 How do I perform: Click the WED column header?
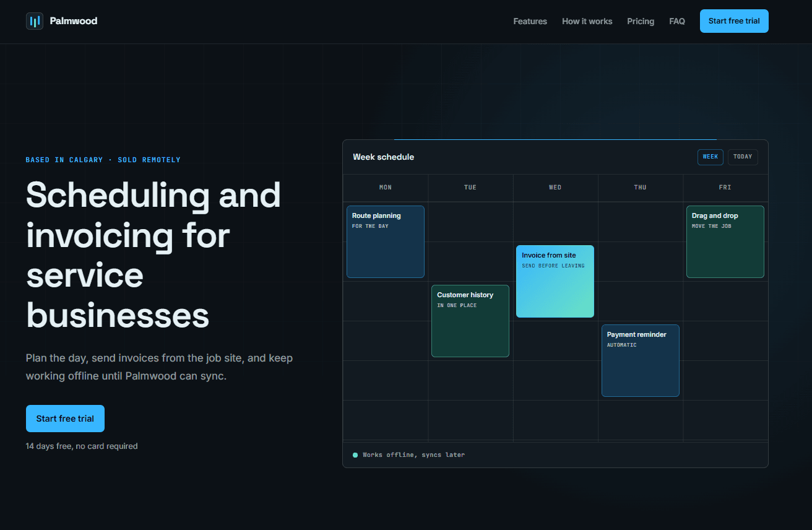555,188
